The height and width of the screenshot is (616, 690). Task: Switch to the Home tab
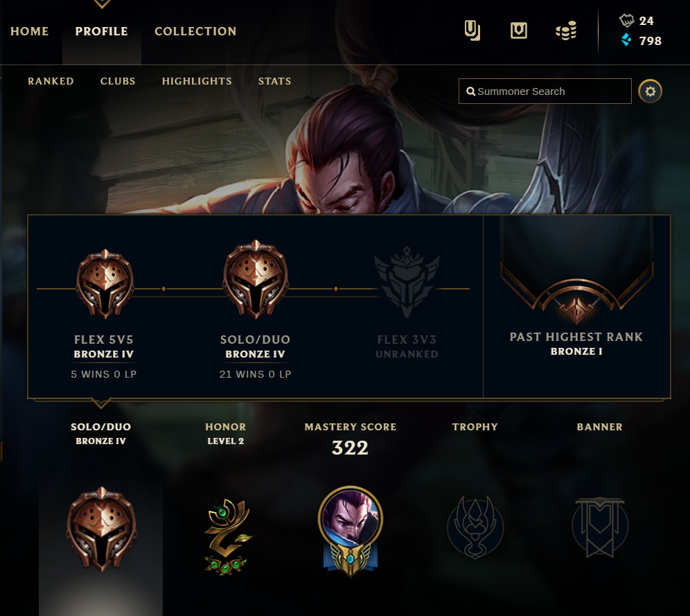tap(30, 31)
